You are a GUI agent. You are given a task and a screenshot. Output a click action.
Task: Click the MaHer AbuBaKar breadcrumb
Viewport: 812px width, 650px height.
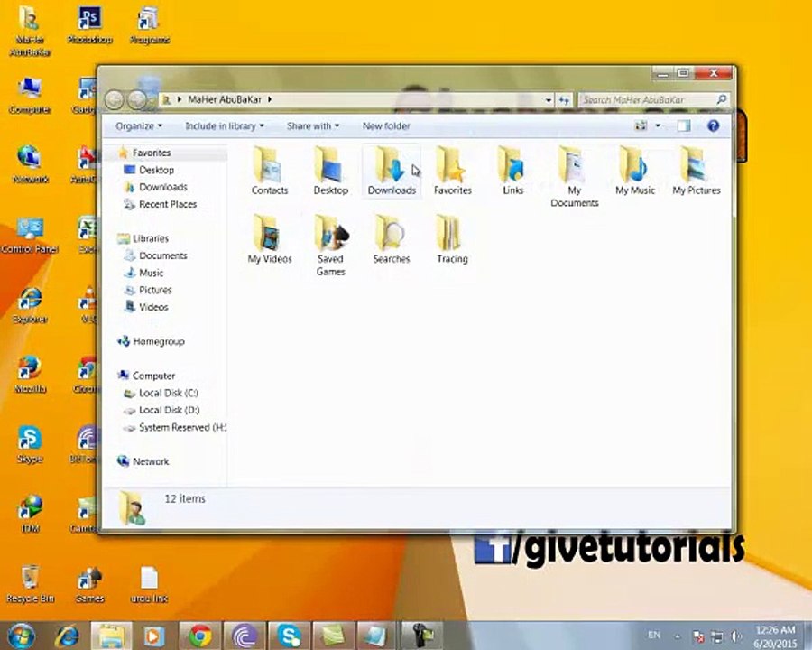225,99
